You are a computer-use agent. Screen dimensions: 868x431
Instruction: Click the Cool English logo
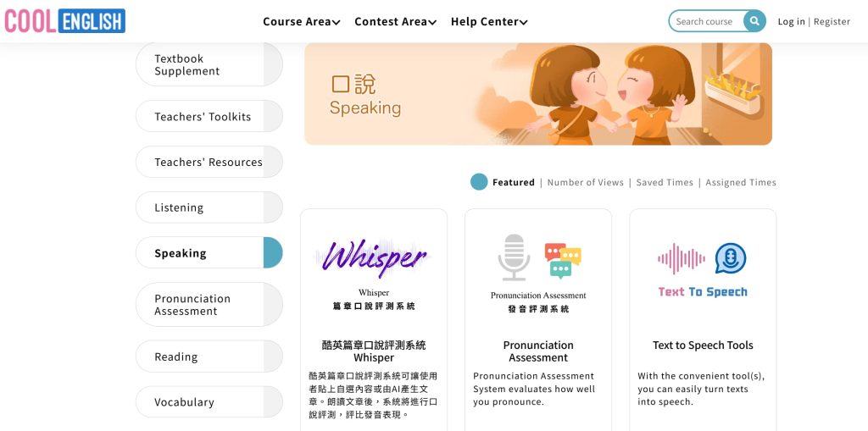[x=64, y=21]
